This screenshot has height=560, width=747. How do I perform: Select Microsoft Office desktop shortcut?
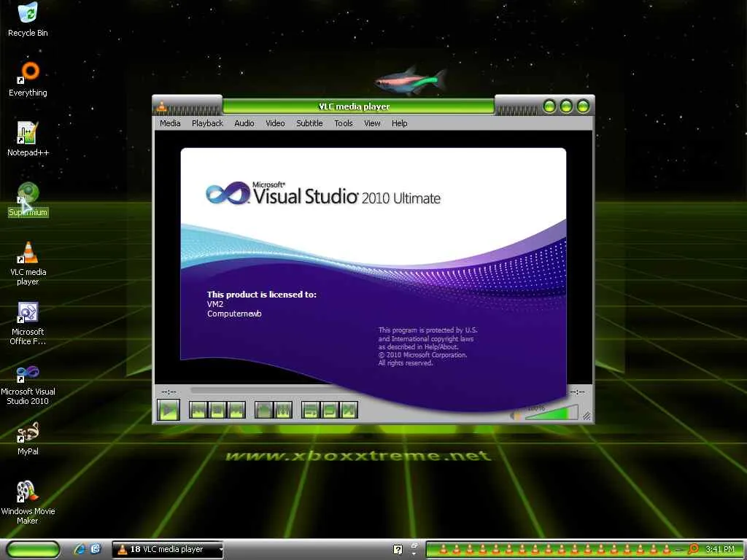[x=28, y=323]
